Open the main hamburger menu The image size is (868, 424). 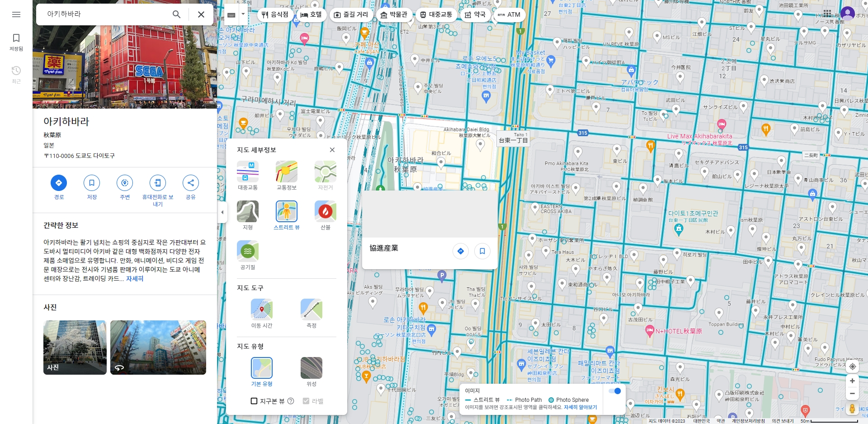click(16, 14)
